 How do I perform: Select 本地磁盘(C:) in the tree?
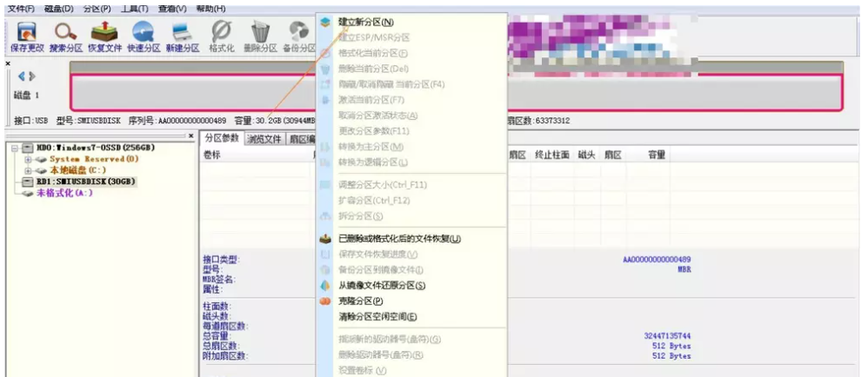click(x=78, y=170)
